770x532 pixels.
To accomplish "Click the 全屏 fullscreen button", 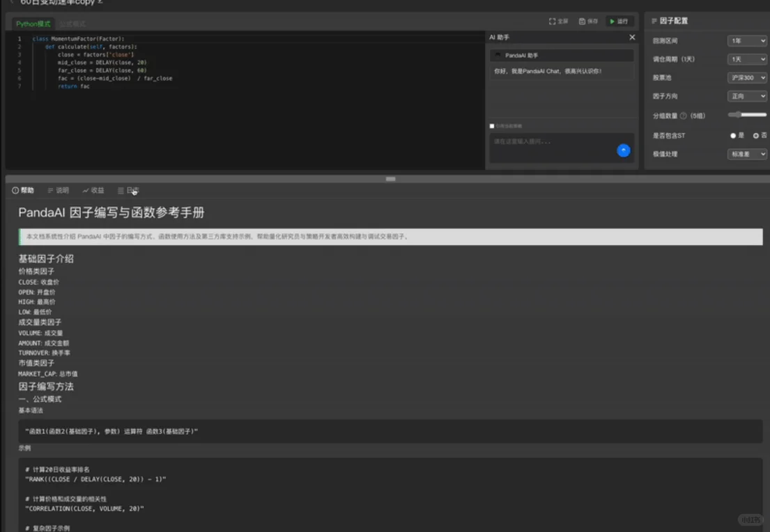I will click(x=558, y=21).
